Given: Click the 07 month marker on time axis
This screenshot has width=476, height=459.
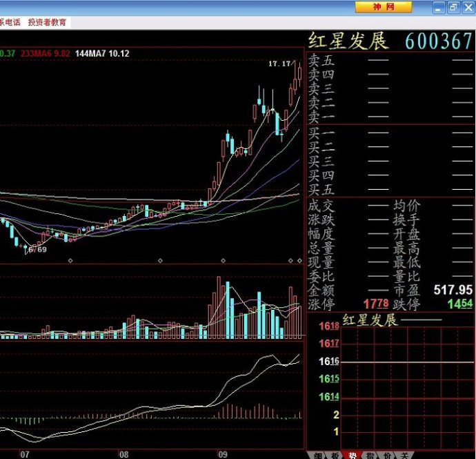Looking at the screenshot, I should [x=25, y=454].
